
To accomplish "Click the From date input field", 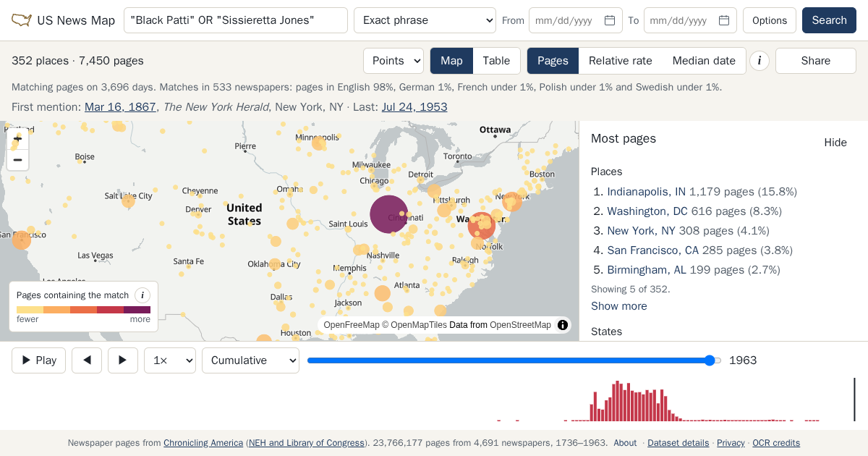I will (x=576, y=20).
